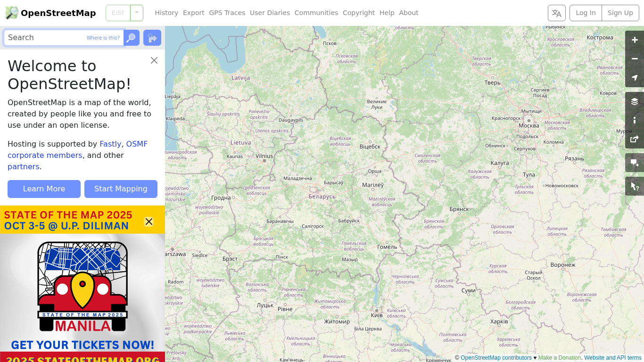The image size is (644, 362).
Task: Expand the Edit dropdown arrow
Action: tap(137, 13)
